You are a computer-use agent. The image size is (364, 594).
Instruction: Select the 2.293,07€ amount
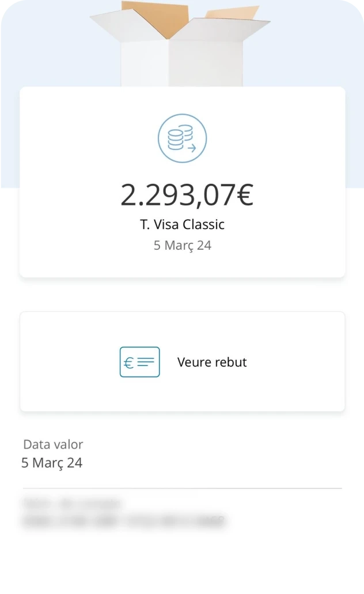tap(186, 195)
